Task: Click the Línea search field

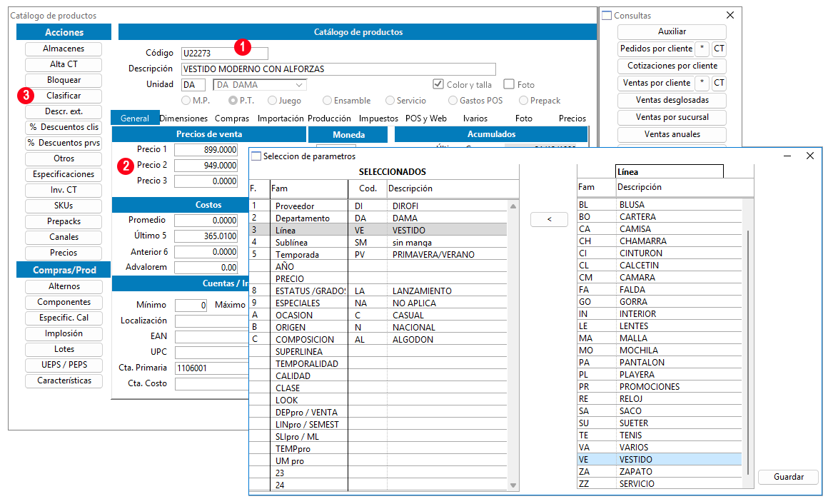Action: (670, 171)
